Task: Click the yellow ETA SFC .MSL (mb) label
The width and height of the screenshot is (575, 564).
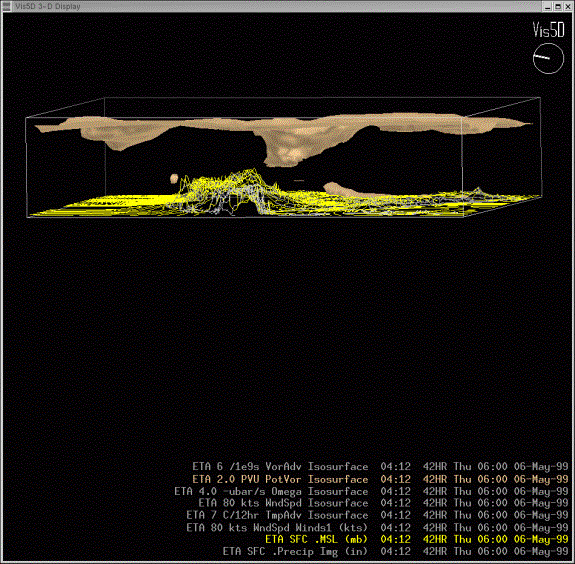Action: coord(316,539)
